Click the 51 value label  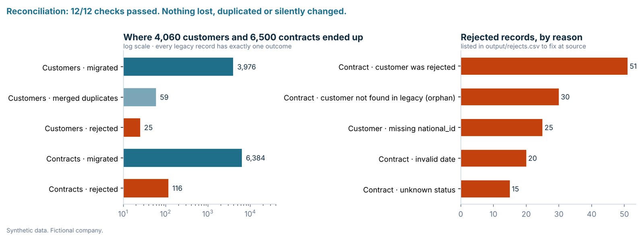[x=633, y=66]
